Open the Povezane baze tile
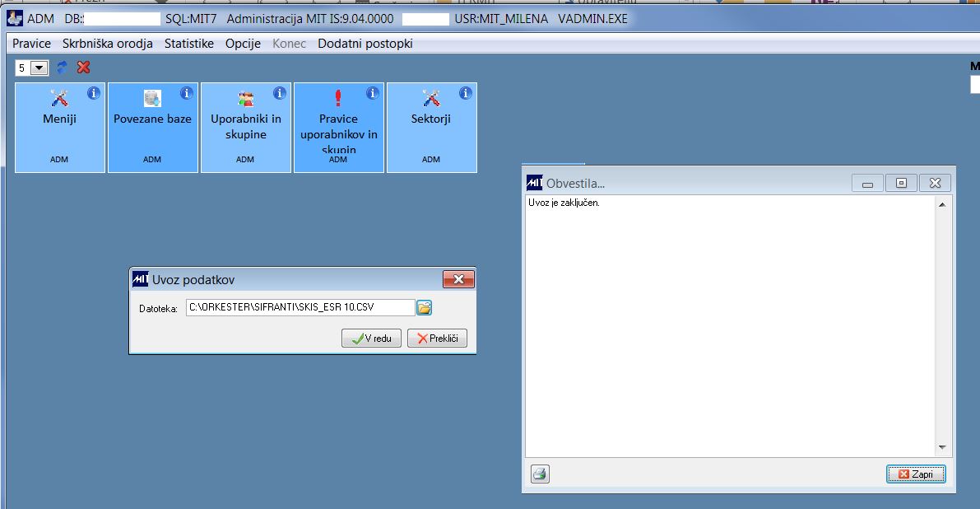980x509 pixels. [x=152, y=128]
